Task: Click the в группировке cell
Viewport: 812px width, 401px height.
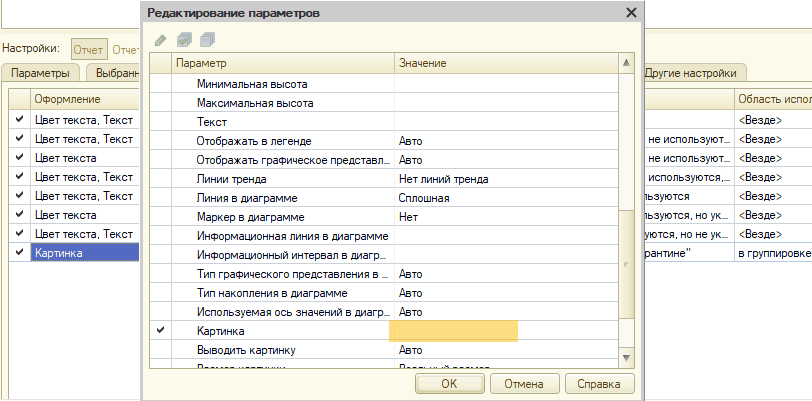Action: pyautogui.click(x=773, y=253)
